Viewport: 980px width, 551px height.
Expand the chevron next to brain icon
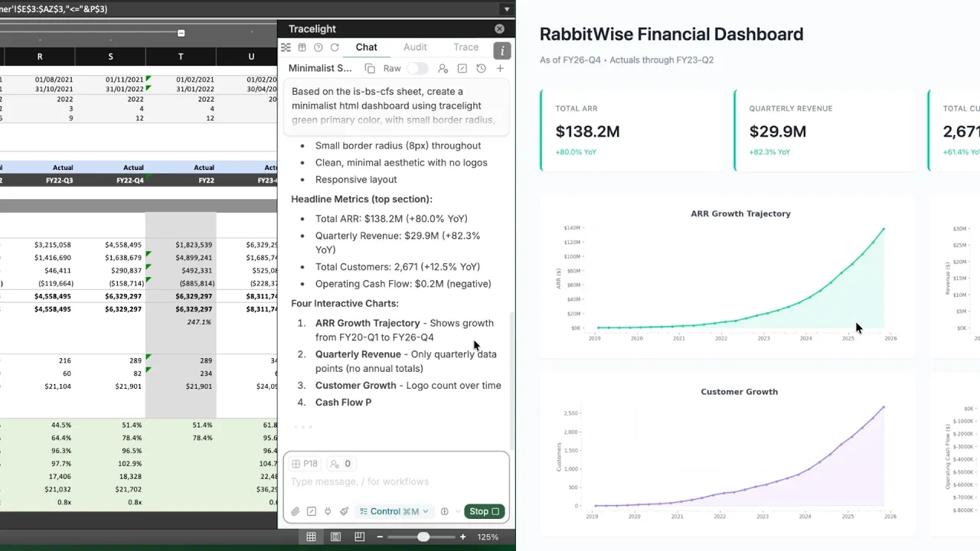458,511
